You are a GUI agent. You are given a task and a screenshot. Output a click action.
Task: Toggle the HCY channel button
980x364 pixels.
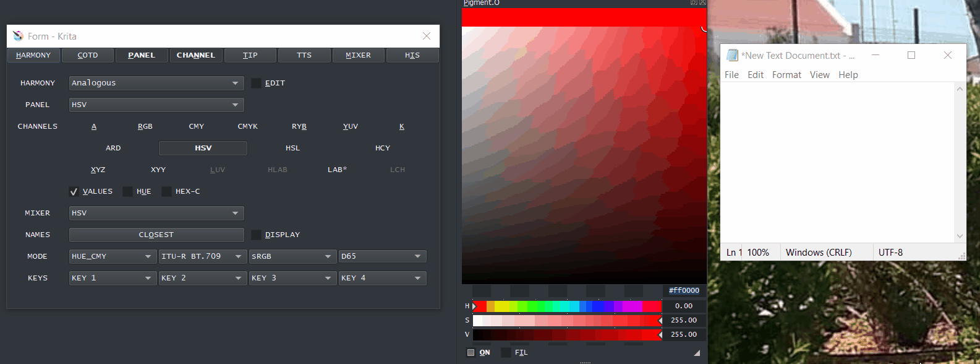383,148
